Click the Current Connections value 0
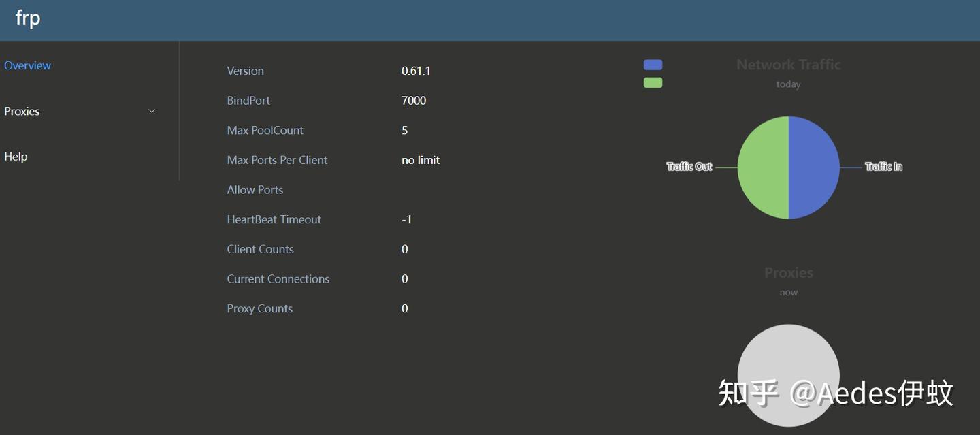Image resolution: width=980 pixels, height=435 pixels. 405,279
